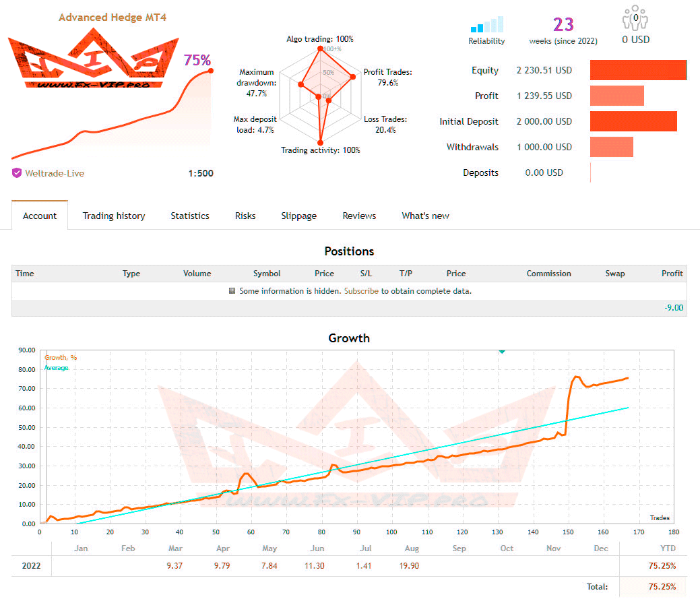
Task: Click the Average legend label in chart
Action: coord(57,368)
